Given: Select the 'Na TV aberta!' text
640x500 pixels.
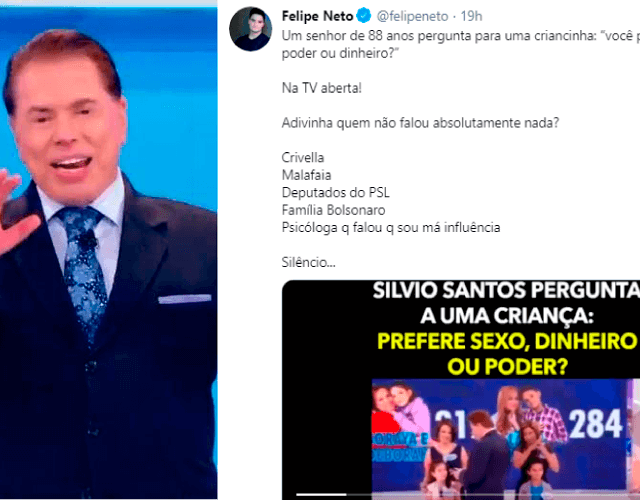Looking at the screenshot, I should 322,88.
